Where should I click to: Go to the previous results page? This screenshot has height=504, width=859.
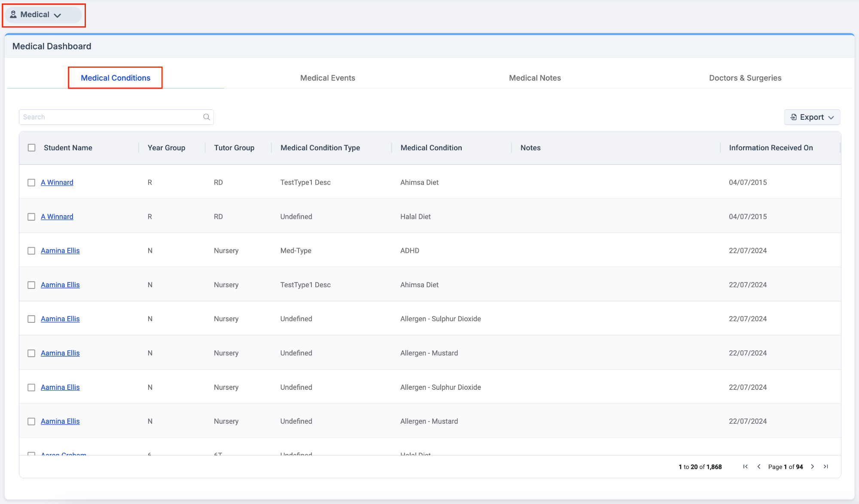759,467
